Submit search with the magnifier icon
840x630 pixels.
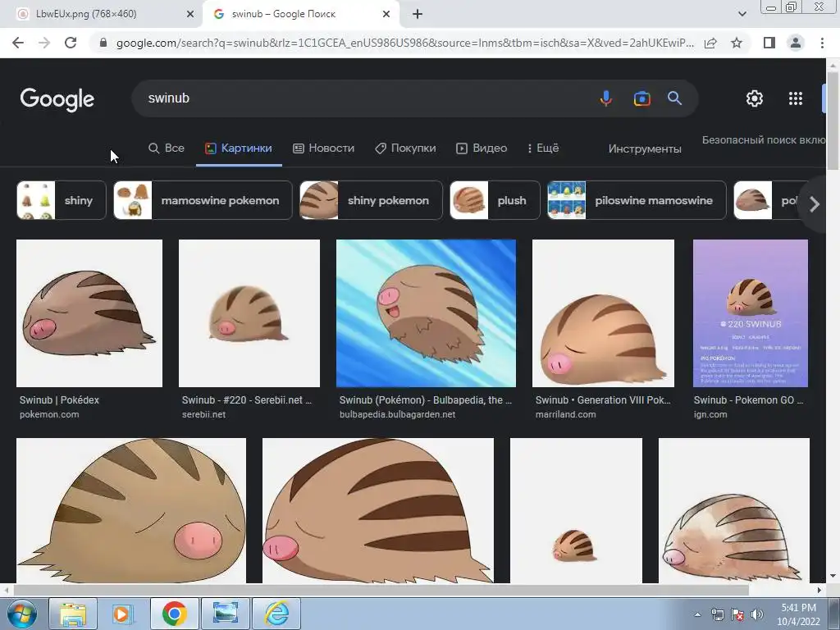point(674,98)
